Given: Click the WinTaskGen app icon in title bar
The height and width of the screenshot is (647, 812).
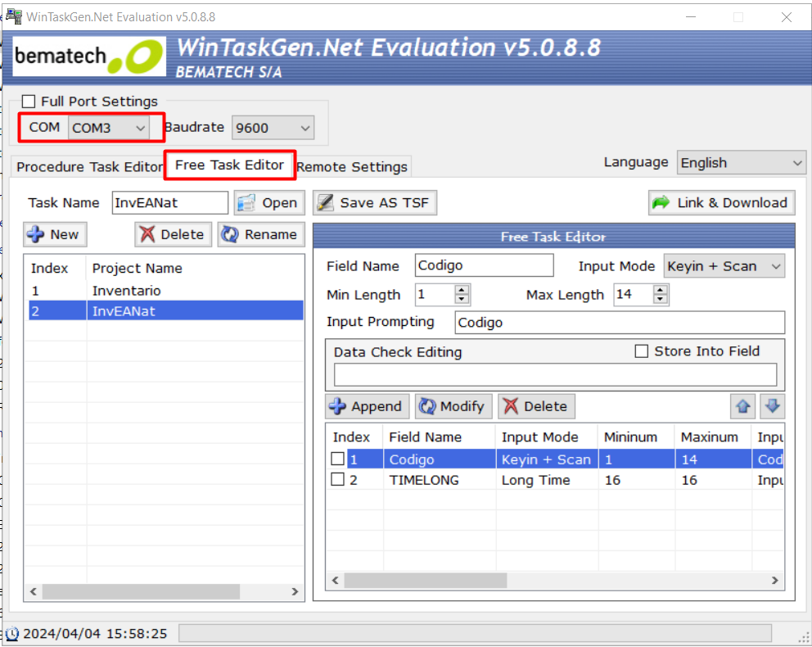Looking at the screenshot, I should (14, 16).
